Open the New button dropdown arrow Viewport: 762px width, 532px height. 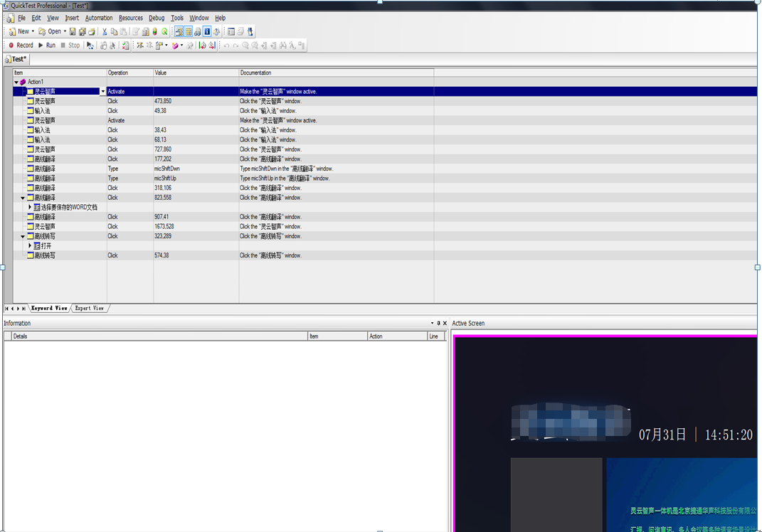click(33, 31)
